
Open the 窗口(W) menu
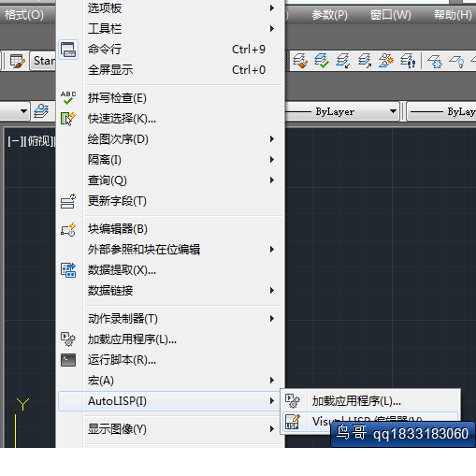391,15
